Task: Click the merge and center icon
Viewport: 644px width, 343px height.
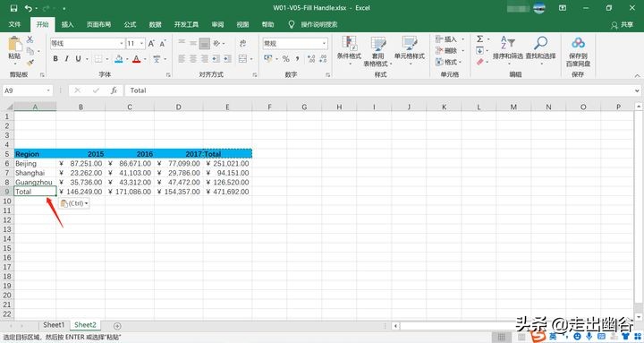Action: [242, 59]
